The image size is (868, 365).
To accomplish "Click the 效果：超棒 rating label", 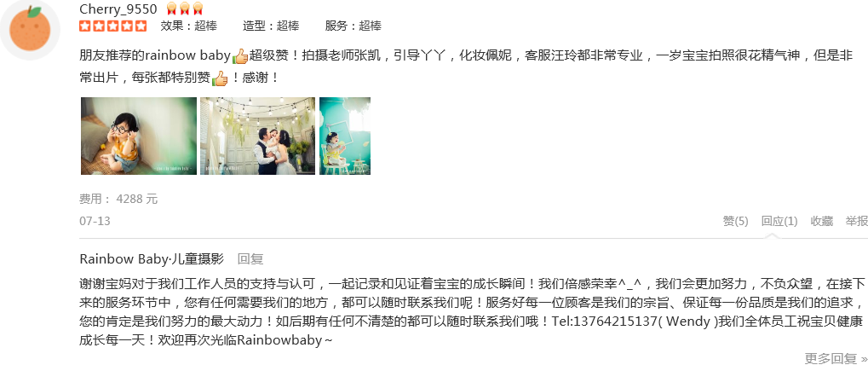I will pos(189,26).
